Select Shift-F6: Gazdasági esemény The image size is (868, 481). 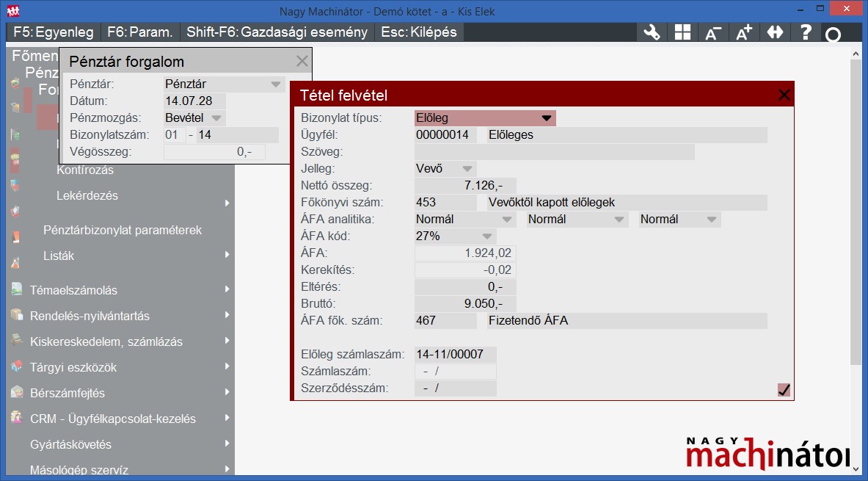pyautogui.click(x=277, y=32)
